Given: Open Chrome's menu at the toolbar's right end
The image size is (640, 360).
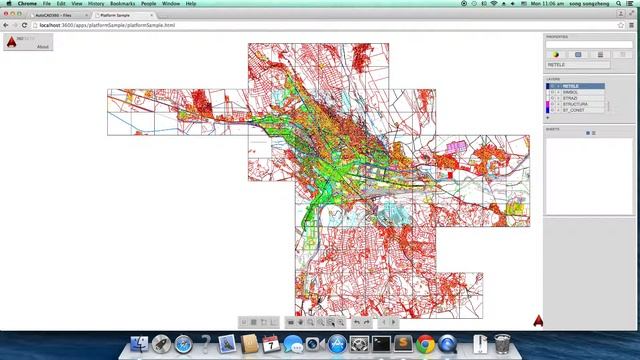Looking at the screenshot, I should pos(631,25).
